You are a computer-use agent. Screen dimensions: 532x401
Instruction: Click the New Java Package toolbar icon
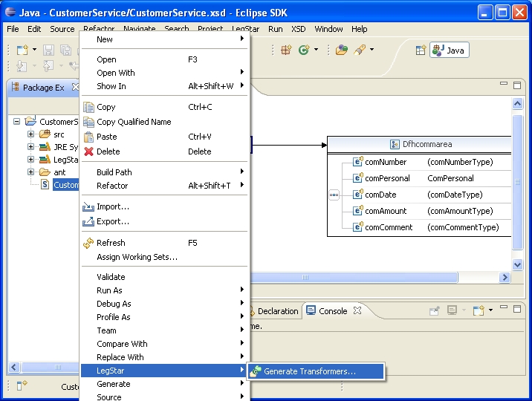286,50
